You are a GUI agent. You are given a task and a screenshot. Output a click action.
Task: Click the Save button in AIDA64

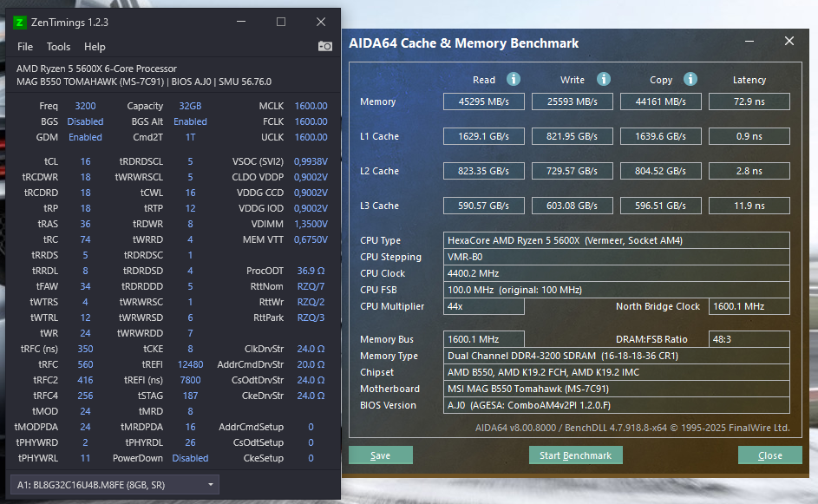pyautogui.click(x=380, y=455)
